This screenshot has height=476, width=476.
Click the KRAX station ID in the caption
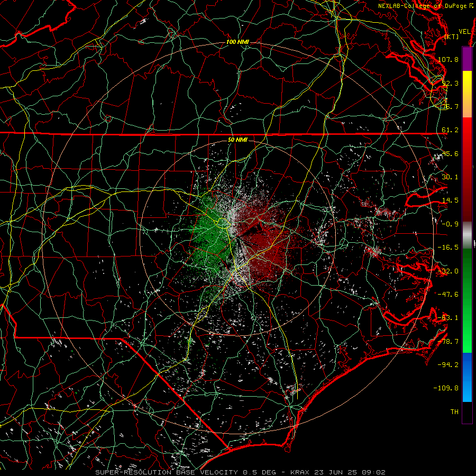pos(300,472)
